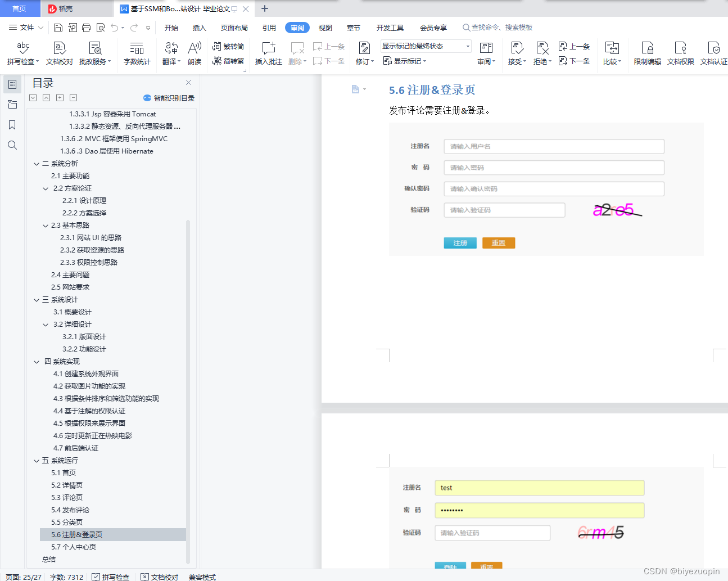Open the 批改服务 correction service
728x581 pixels.
[95, 53]
